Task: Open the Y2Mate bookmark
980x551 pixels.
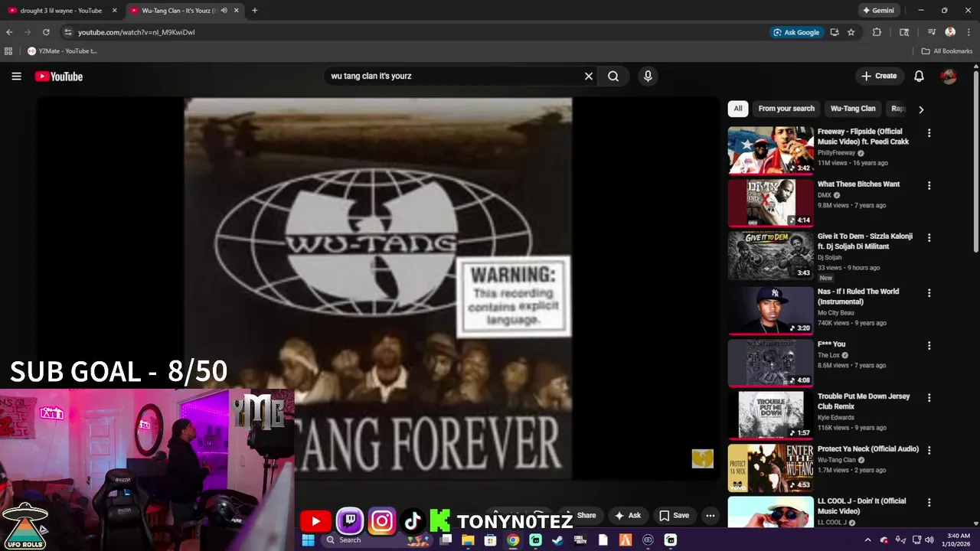Action: [62, 51]
